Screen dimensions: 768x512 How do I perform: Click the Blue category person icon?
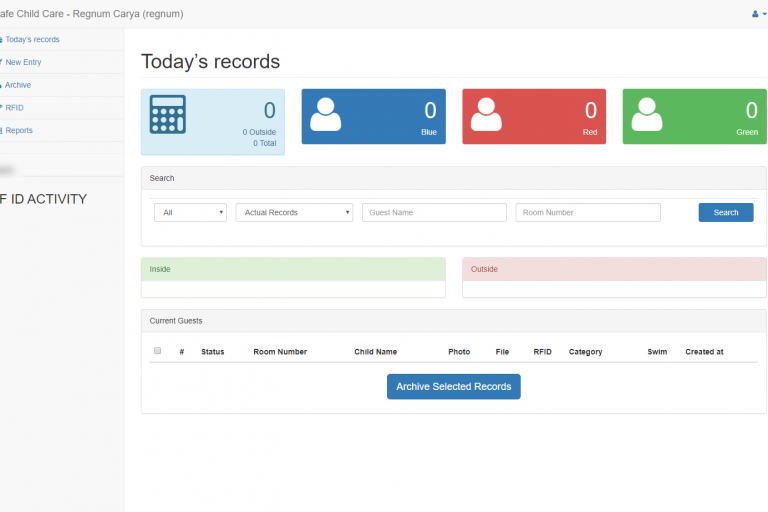(326, 114)
